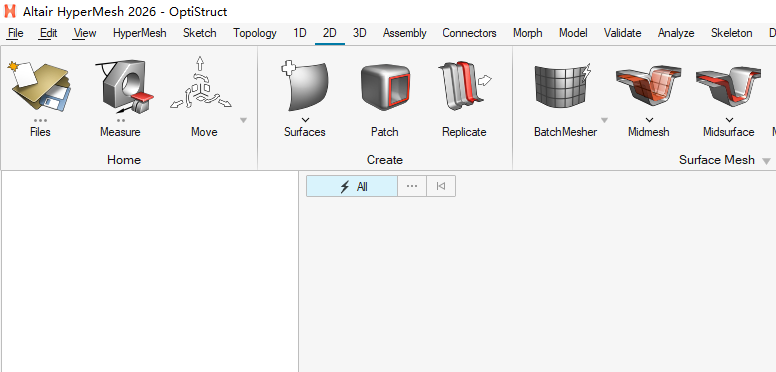Switch to the Skeleton ribbon tab
This screenshot has height=372, width=776.
(x=731, y=33)
